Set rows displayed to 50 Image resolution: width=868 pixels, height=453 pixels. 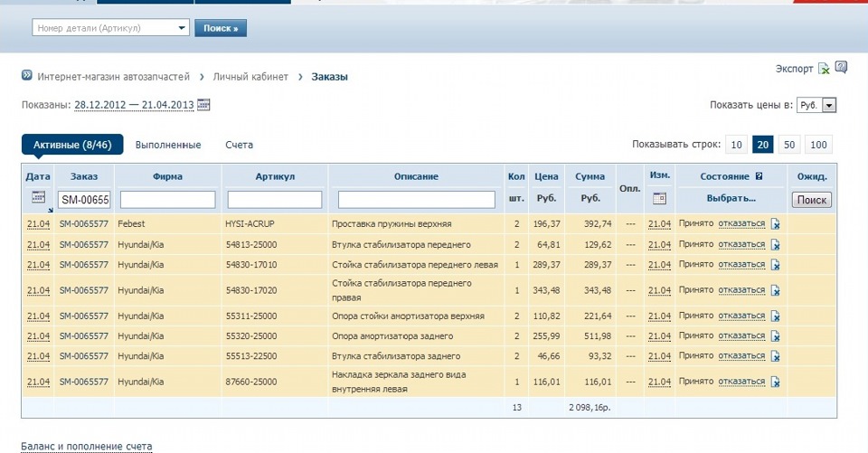(789, 145)
